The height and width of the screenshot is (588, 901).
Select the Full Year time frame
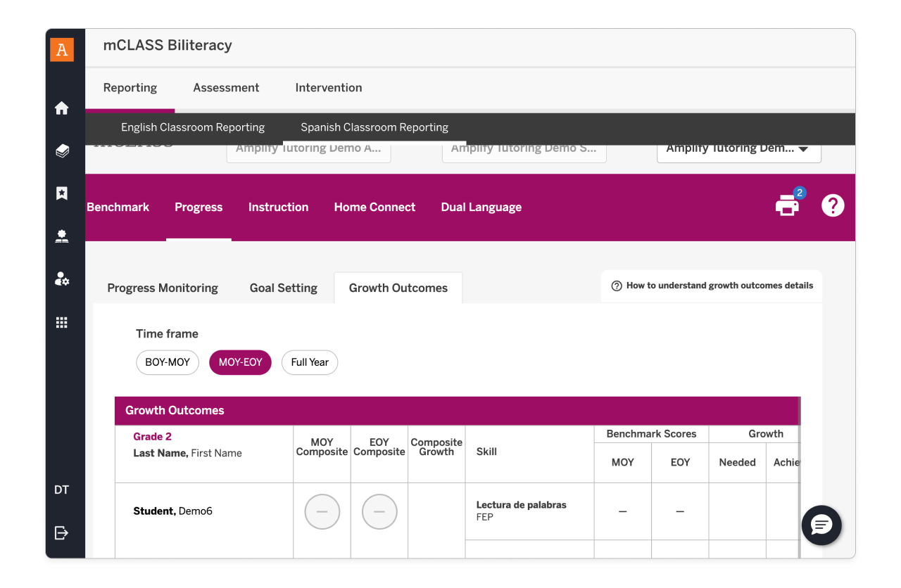310,362
